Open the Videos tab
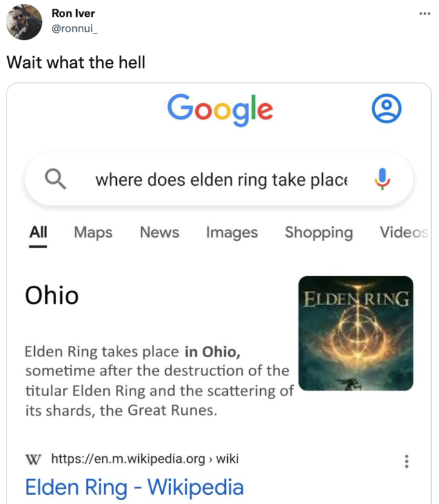 (403, 232)
